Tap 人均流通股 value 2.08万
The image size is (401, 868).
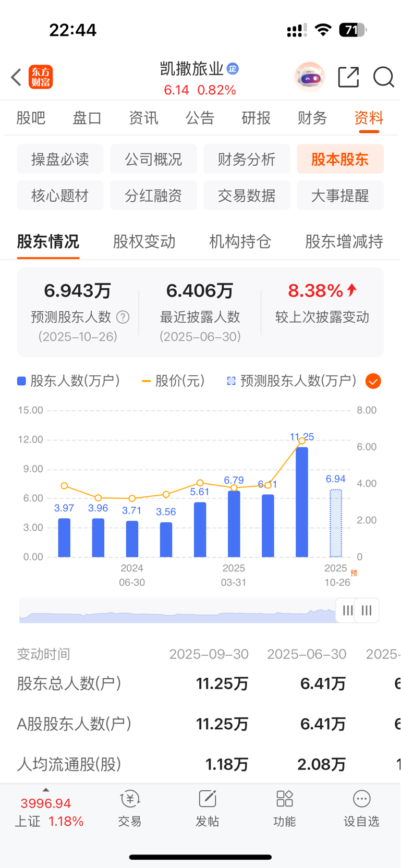click(322, 764)
